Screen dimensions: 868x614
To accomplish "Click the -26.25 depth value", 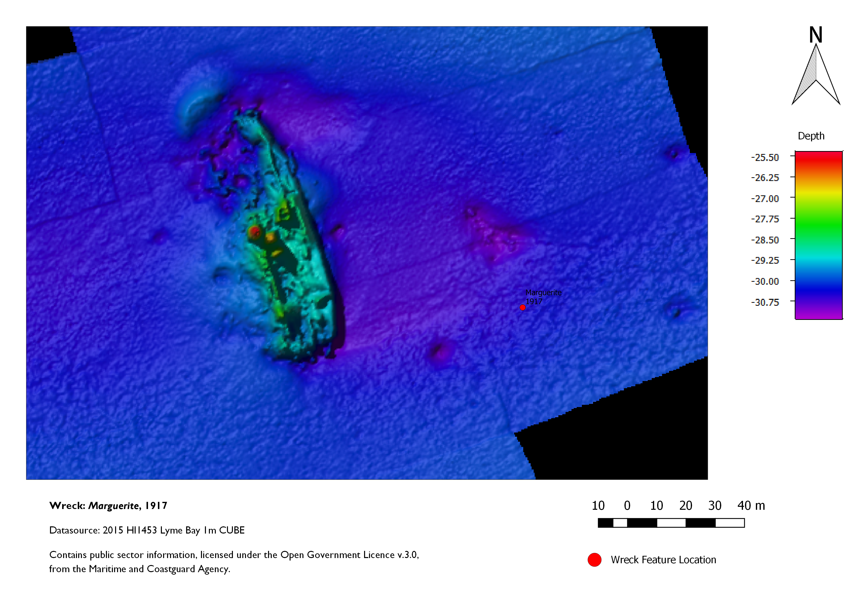I will (765, 178).
